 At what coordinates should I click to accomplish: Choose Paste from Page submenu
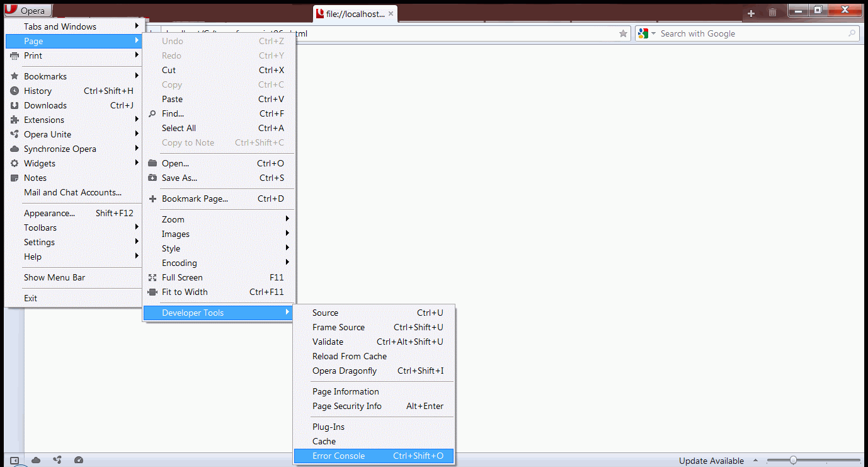coord(219,99)
